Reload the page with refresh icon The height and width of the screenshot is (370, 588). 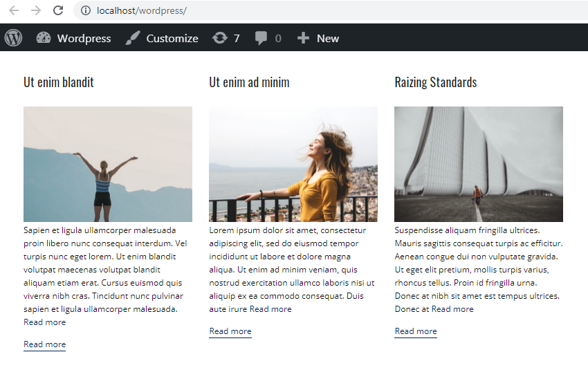pyautogui.click(x=58, y=10)
